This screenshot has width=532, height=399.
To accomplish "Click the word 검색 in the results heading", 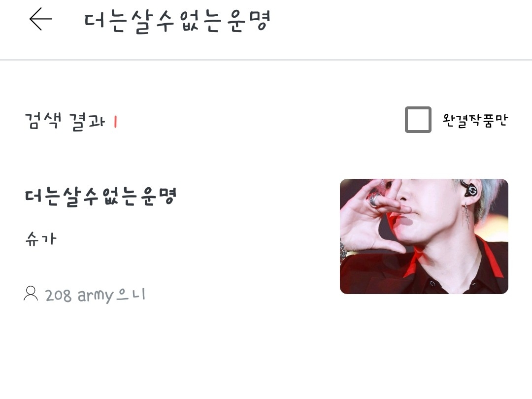I will [43, 121].
